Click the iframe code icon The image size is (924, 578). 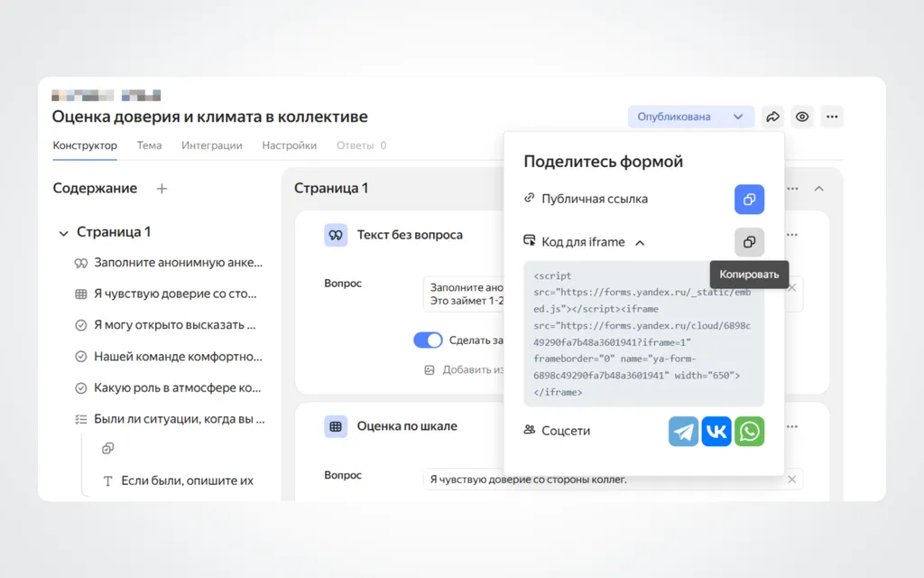pyautogui.click(x=529, y=240)
